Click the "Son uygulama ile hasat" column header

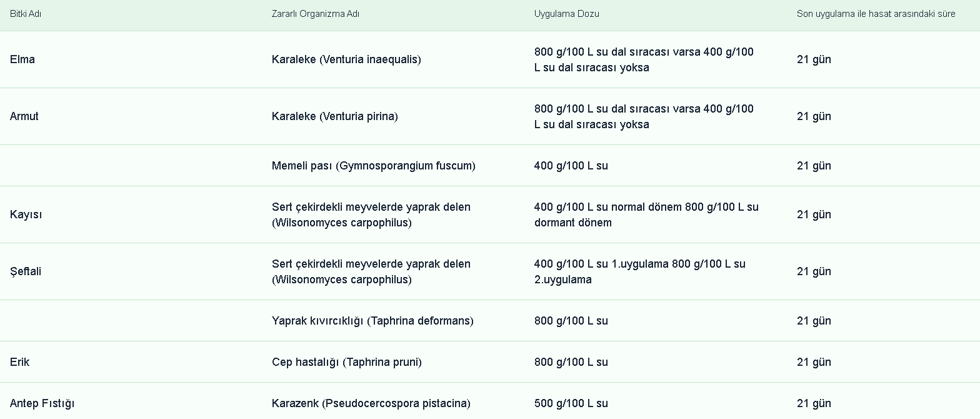pyautogui.click(x=875, y=14)
